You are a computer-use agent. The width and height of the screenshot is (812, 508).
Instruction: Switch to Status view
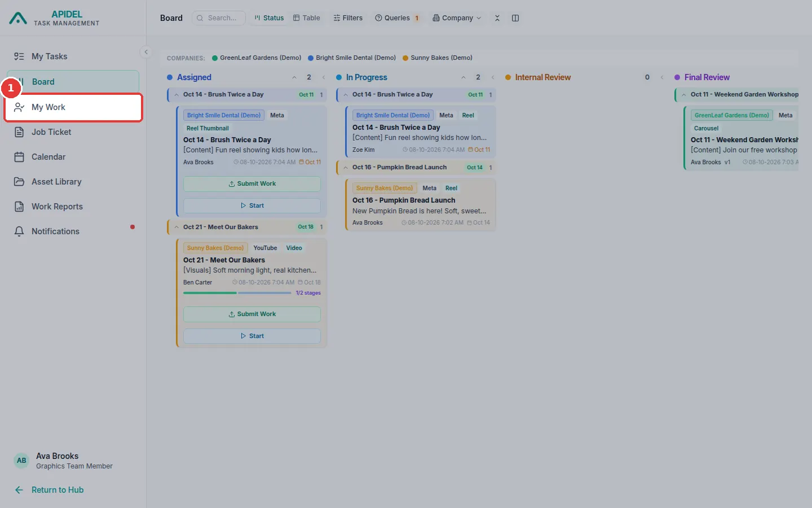(269, 18)
